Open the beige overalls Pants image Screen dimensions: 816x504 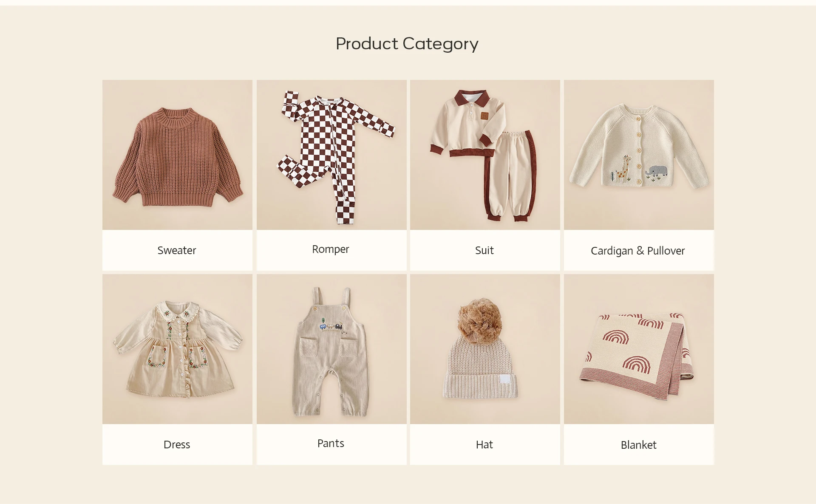coord(331,349)
